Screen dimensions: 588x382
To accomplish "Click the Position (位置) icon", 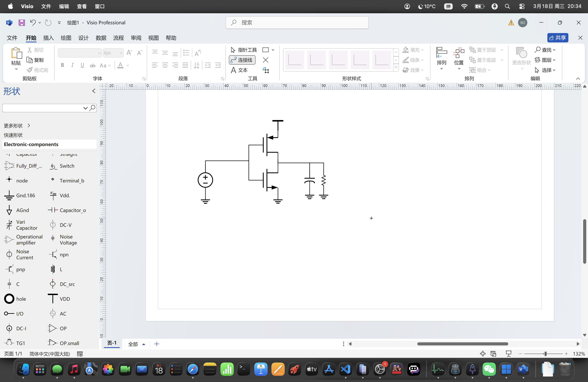I will coord(459,58).
